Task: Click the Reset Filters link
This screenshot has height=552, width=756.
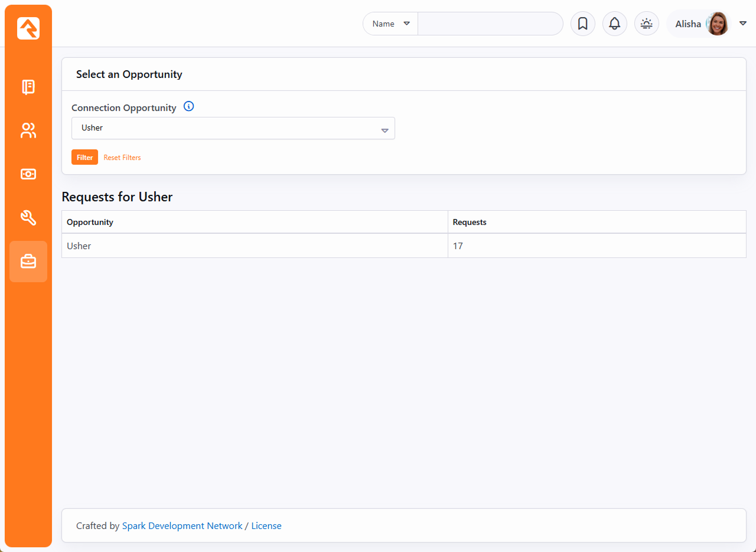Action: [122, 158]
